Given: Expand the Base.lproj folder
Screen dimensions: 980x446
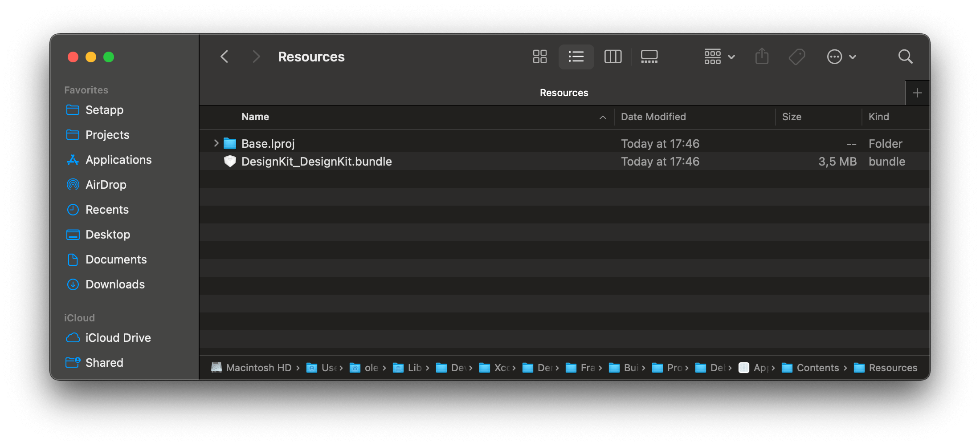Looking at the screenshot, I should tap(216, 143).
